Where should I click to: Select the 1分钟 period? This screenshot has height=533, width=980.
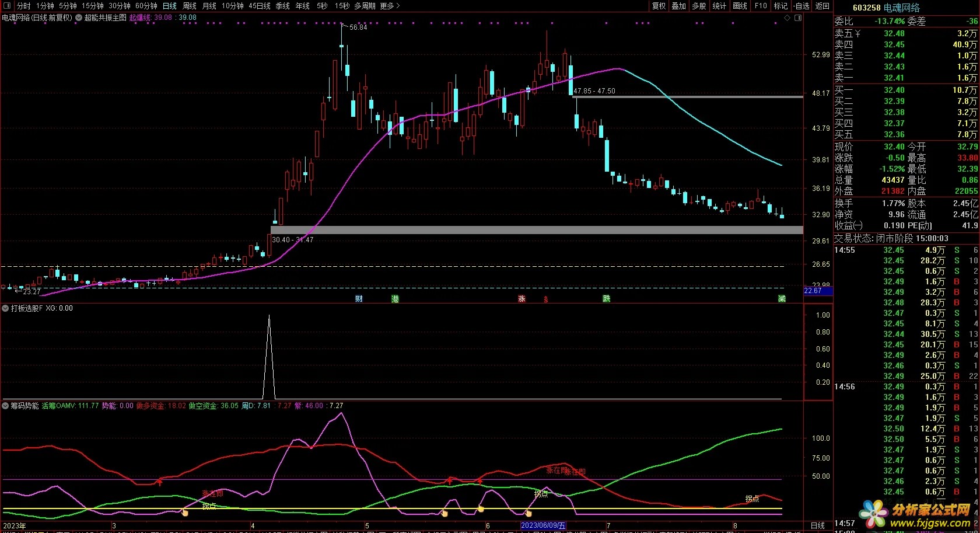(45, 6)
